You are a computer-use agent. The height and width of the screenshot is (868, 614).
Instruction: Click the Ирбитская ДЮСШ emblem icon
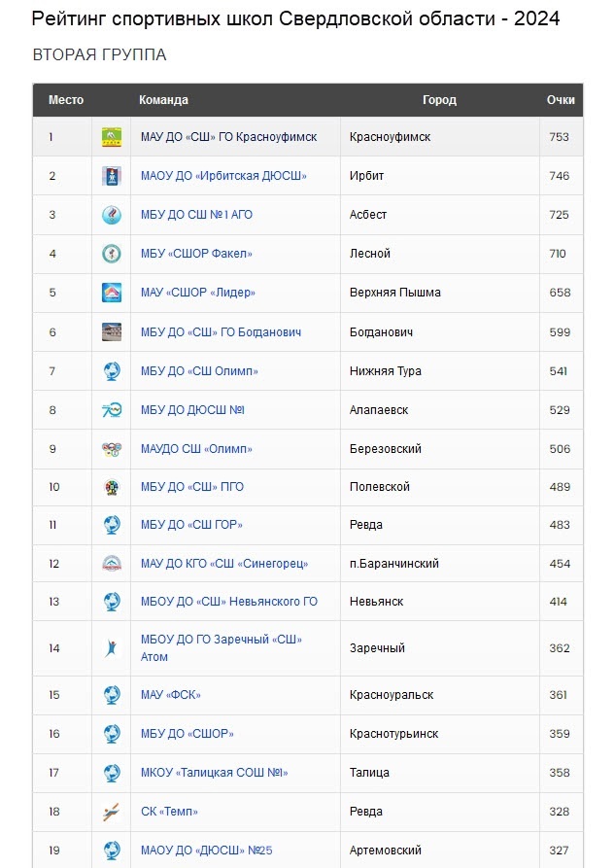click(x=111, y=176)
